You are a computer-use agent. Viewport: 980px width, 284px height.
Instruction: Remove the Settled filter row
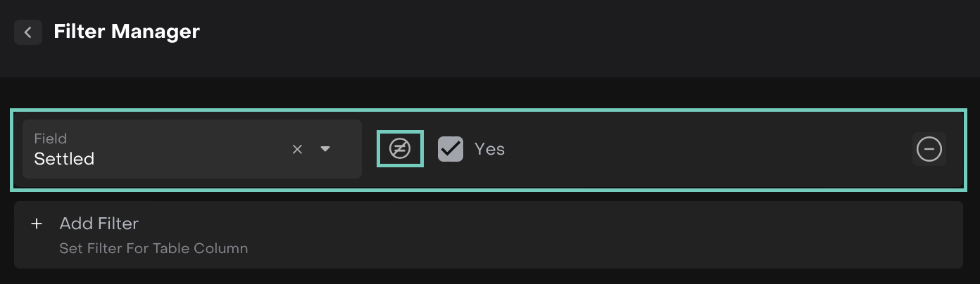[x=929, y=149]
